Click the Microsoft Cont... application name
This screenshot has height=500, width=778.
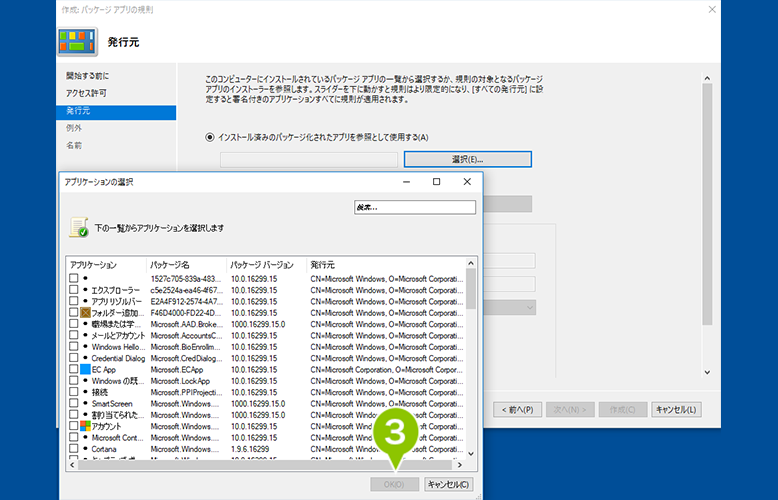click(x=117, y=438)
